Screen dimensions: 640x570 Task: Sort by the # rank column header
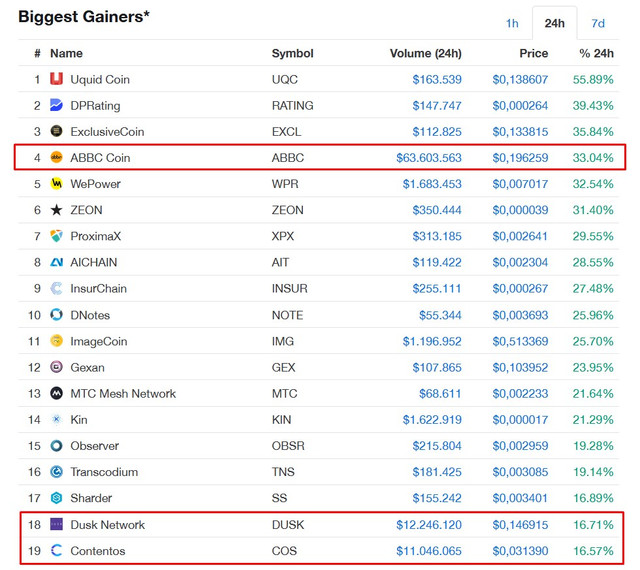(37, 53)
